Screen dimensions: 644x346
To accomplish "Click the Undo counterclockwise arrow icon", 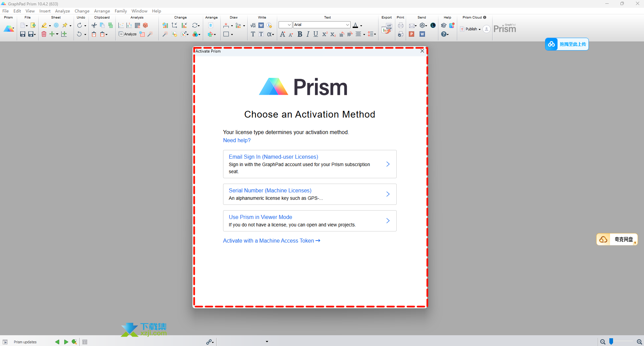I will click(79, 34).
